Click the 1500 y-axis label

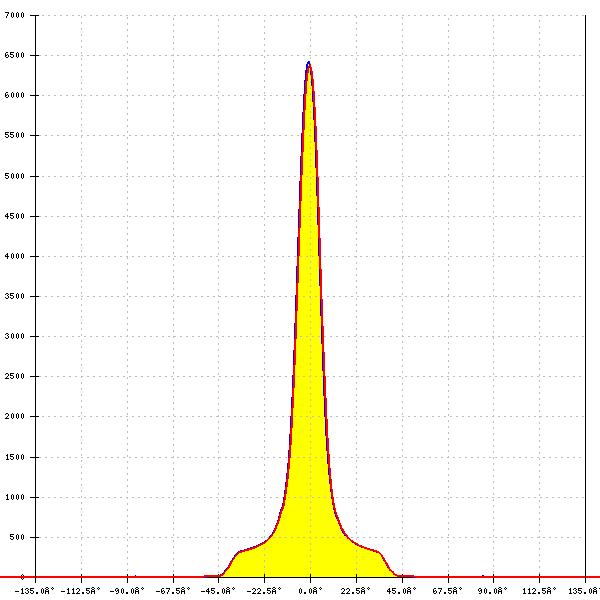click(15, 457)
